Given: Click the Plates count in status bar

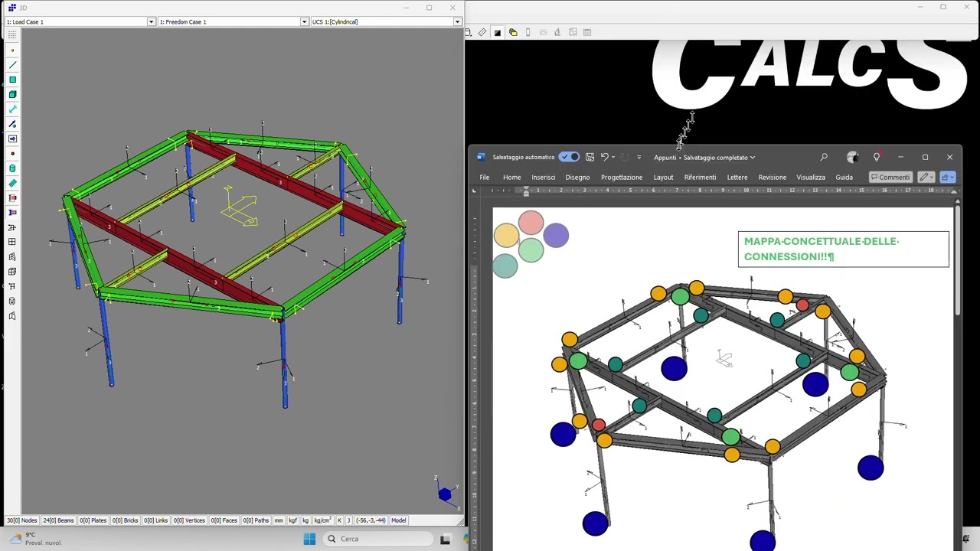Looking at the screenshot, I should click(x=93, y=520).
